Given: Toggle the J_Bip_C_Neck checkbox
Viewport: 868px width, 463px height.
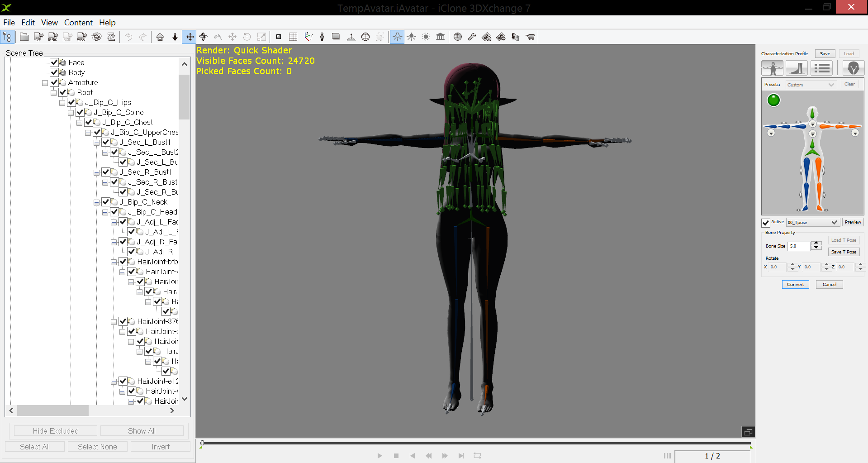Looking at the screenshot, I should point(106,202).
